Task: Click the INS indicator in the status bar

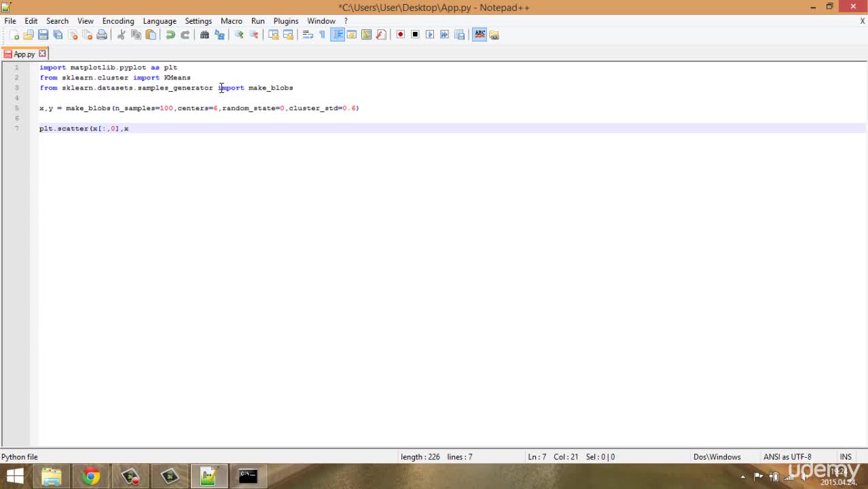Action: point(846,457)
